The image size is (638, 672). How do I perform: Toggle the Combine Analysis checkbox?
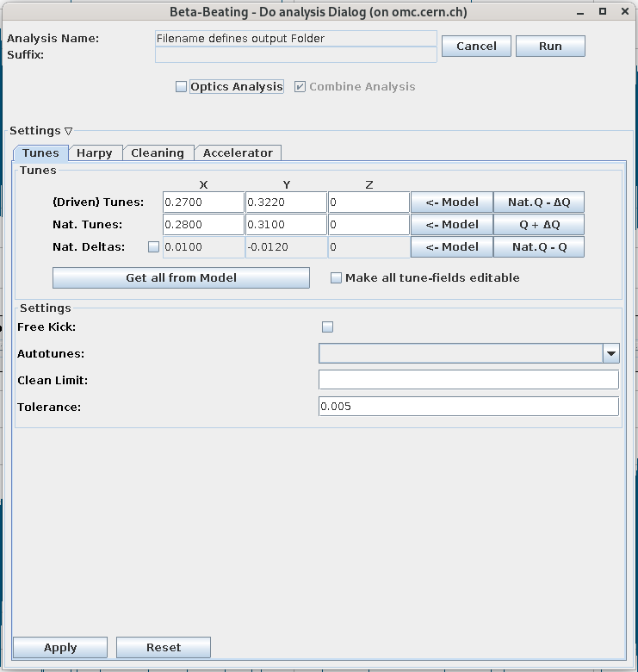(x=300, y=86)
